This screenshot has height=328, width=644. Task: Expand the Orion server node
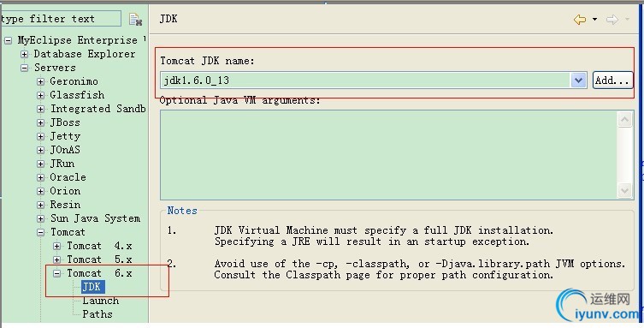coord(41,191)
